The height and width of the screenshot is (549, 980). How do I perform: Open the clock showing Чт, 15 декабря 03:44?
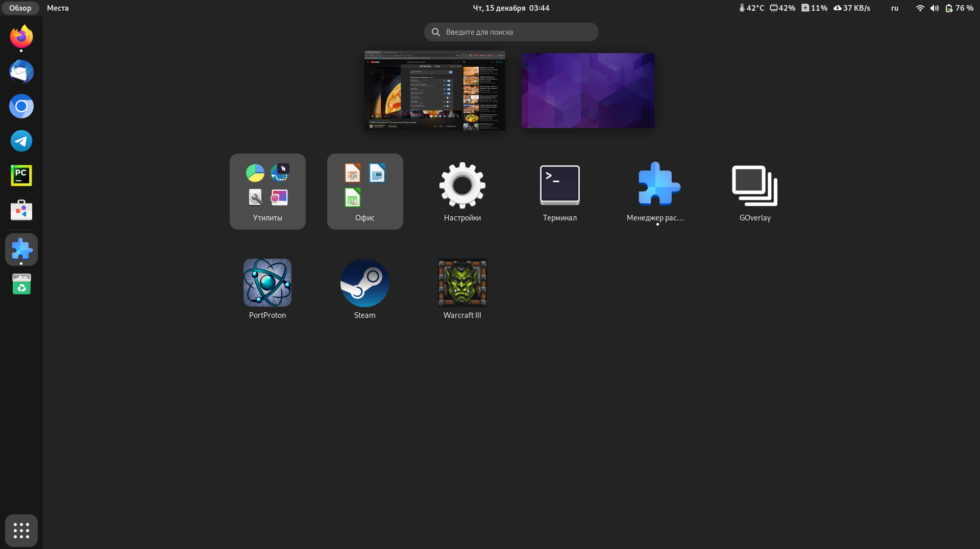pos(511,8)
